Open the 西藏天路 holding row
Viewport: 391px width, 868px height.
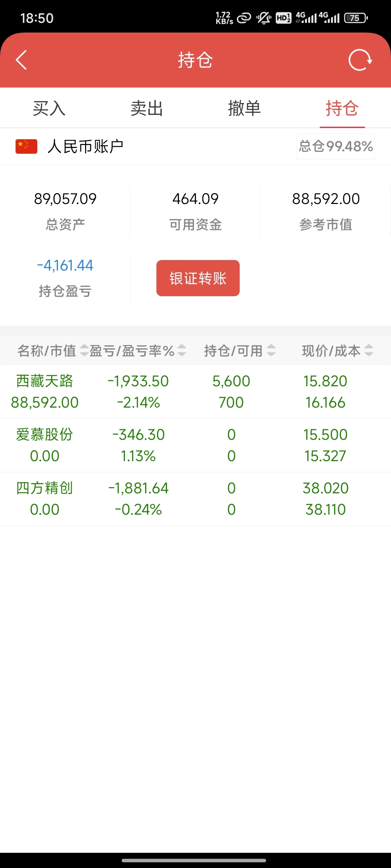tap(195, 392)
